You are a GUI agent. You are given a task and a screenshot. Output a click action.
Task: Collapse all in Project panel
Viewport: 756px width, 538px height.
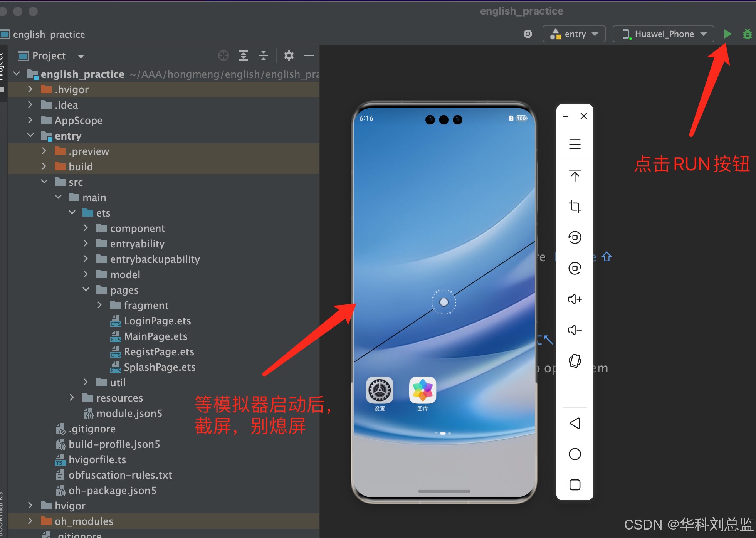(264, 56)
